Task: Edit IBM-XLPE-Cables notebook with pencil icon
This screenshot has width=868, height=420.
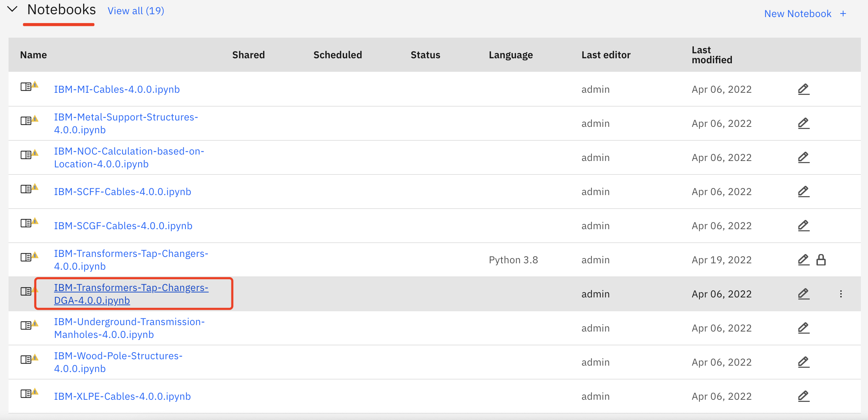Action: pos(803,396)
